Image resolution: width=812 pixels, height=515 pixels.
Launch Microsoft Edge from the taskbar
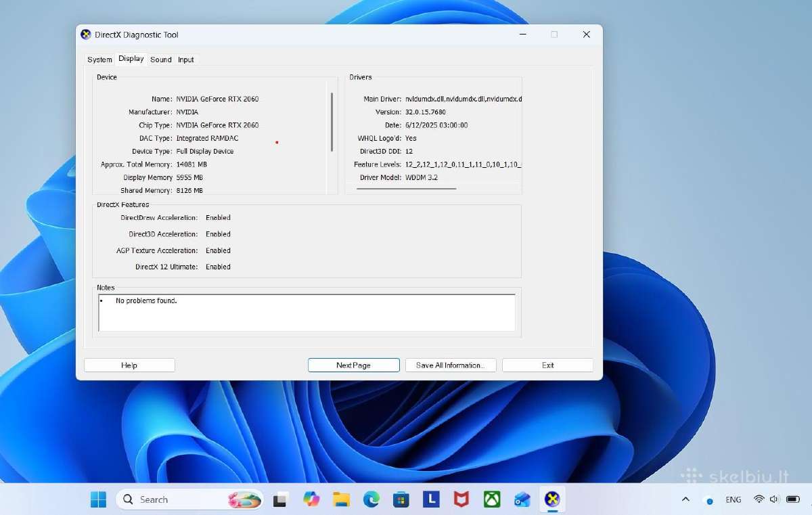click(x=371, y=499)
